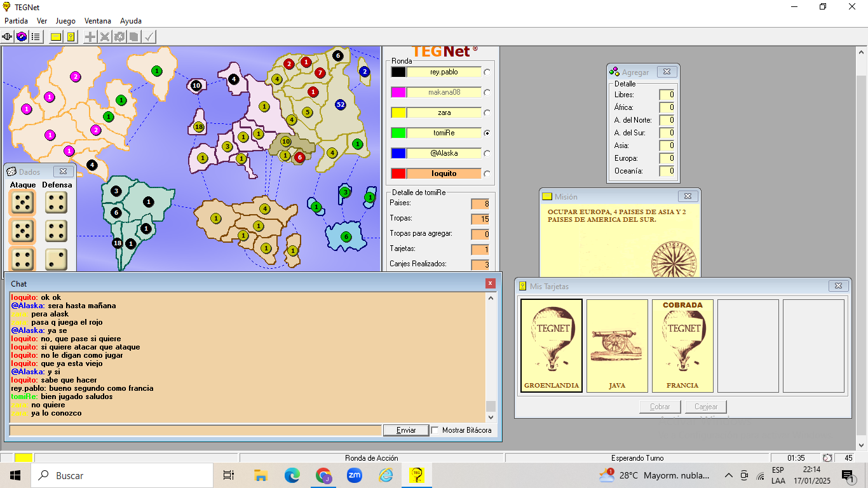The height and width of the screenshot is (488, 868).
Task: Click the magenta color swatch for makana08
Action: pos(398,92)
